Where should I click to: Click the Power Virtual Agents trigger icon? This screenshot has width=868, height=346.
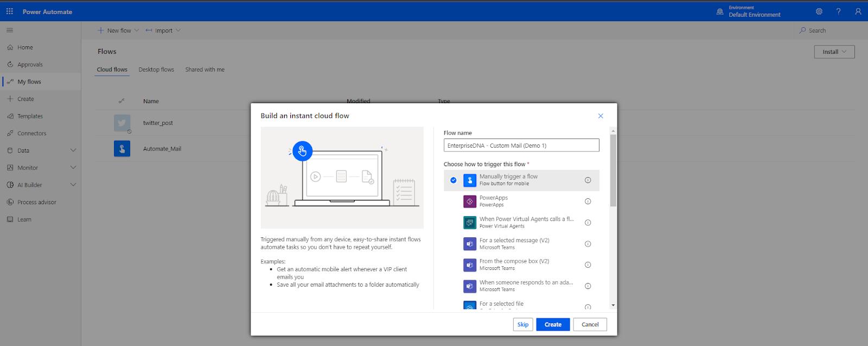(469, 222)
